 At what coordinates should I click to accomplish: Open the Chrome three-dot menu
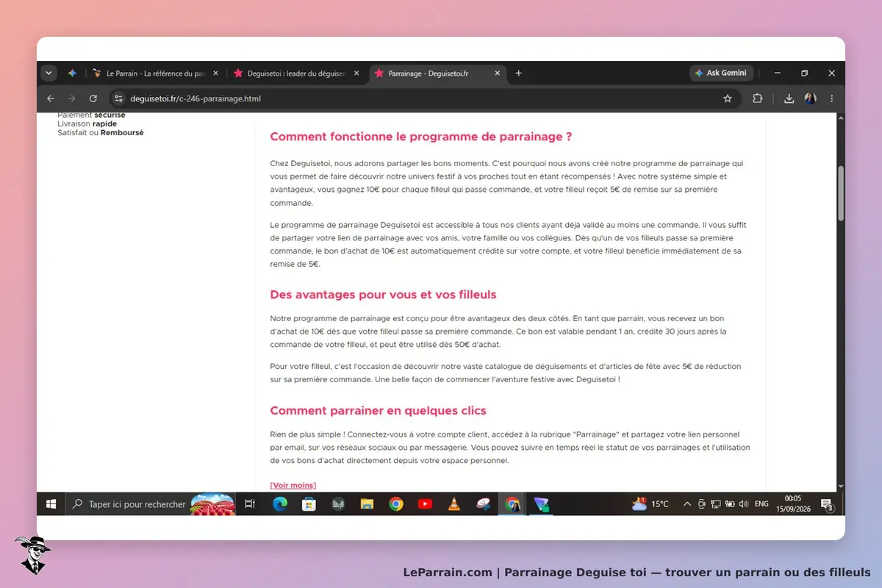[832, 98]
